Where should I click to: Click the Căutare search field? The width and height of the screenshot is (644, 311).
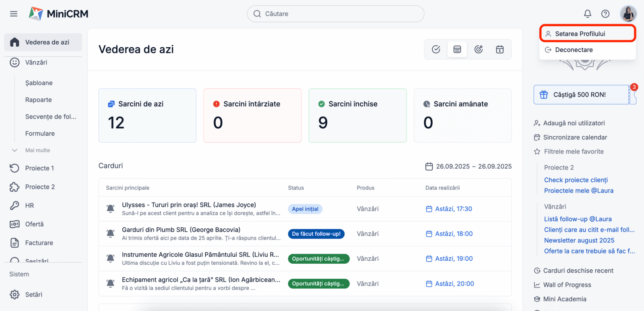coord(335,14)
